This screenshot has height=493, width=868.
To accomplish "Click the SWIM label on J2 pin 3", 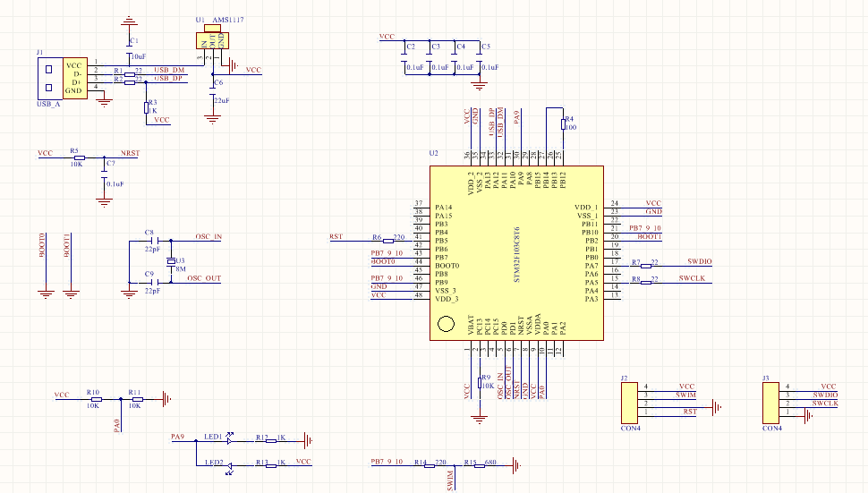I will click(x=685, y=395).
